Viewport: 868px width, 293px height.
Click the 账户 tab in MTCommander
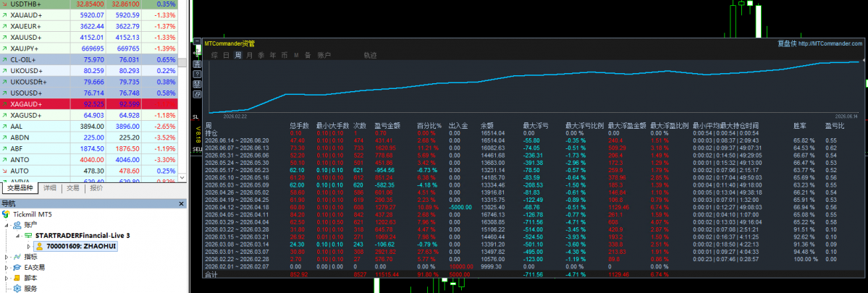click(x=324, y=55)
